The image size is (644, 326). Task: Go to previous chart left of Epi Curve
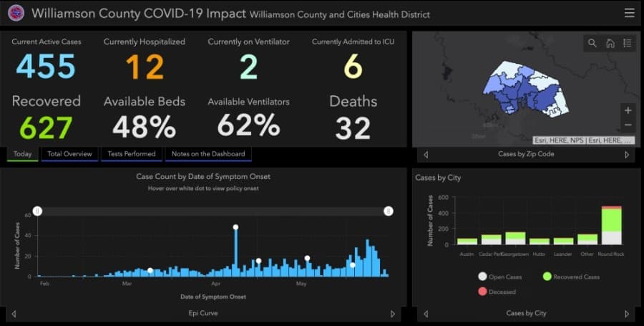click(14, 314)
